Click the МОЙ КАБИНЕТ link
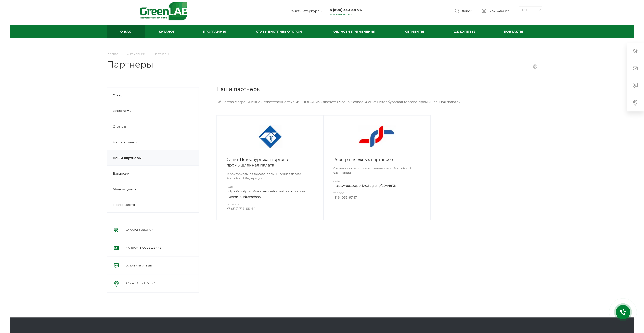Image resolution: width=644 pixels, height=333 pixels. pyautogui.click(x=499, y=11)
